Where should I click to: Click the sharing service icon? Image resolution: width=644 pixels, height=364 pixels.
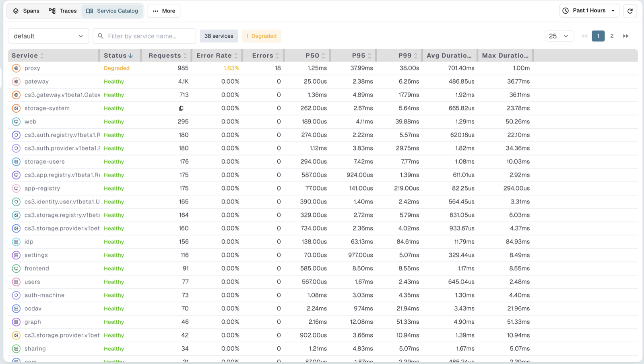coord(16,349)
